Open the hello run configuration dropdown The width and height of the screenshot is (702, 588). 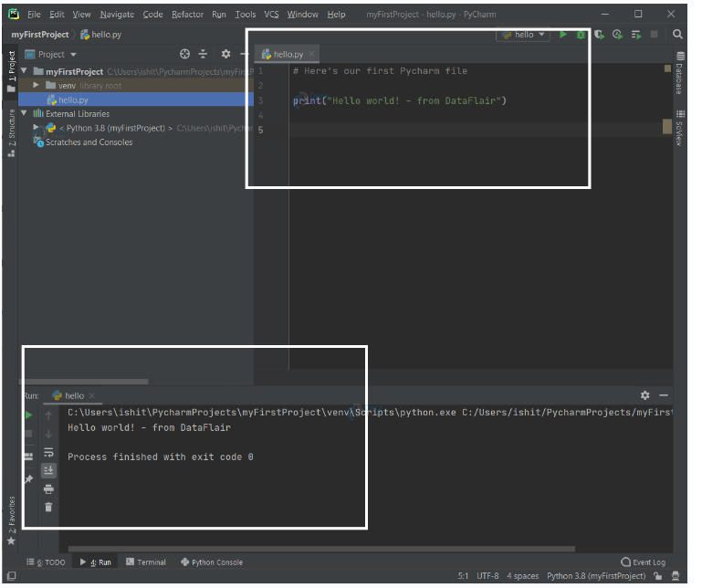pos(523,35)
